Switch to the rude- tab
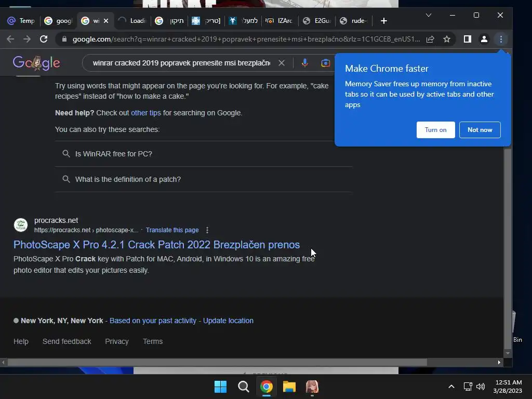532x399 pixels. click(353, 21)
